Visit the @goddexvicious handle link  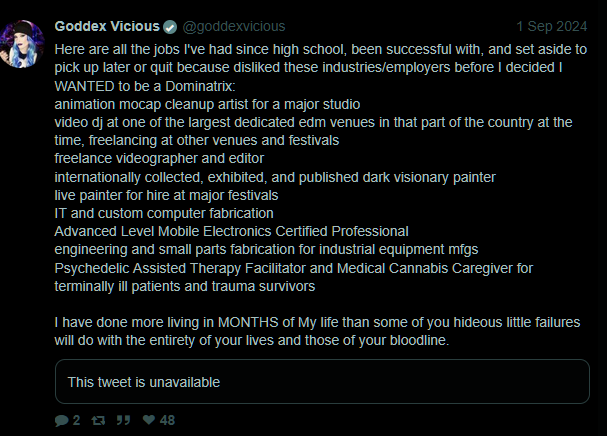click(233, 27)
